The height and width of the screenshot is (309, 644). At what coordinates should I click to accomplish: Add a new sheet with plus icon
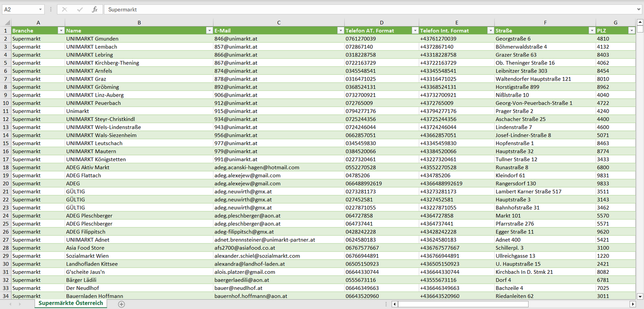(121, 304)
